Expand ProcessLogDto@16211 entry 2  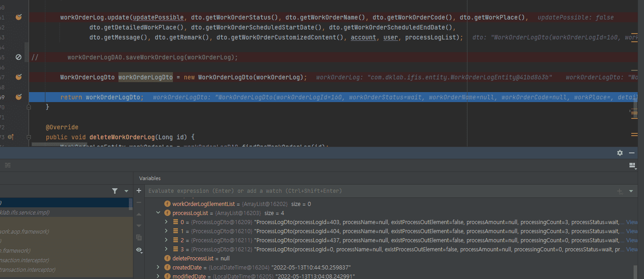(167, 240)
